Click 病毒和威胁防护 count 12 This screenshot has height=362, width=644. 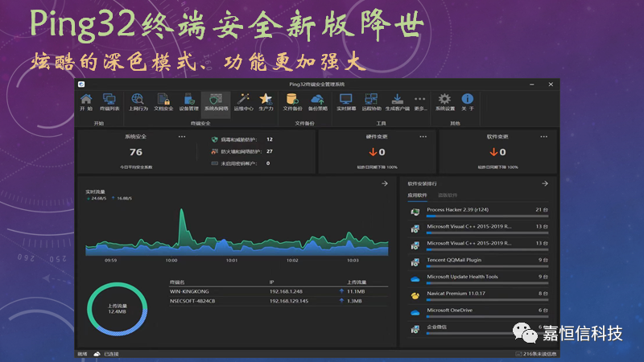(x=270, y=139)
